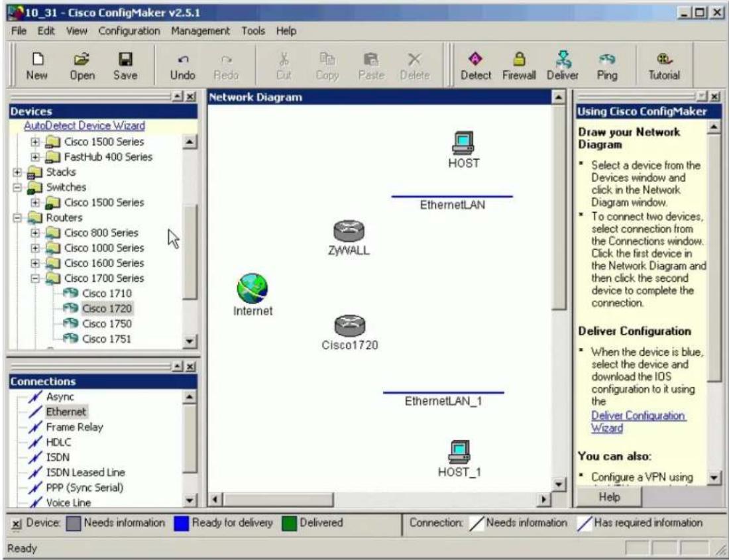Select the Cisco1720 router in diagram
Screen dimensions: 729x560
(350, 326)
